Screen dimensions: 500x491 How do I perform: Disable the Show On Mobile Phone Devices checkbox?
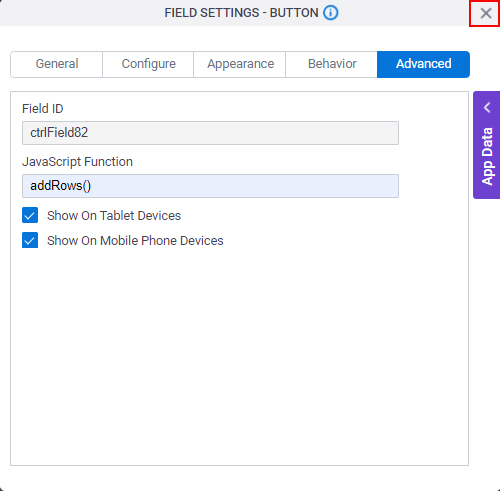pos(30,240)
